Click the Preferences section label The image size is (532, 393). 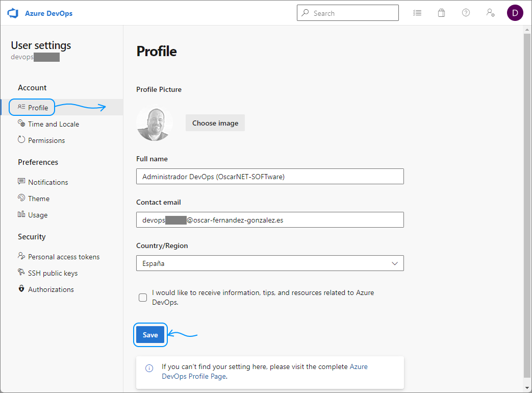tap(38, 162)
